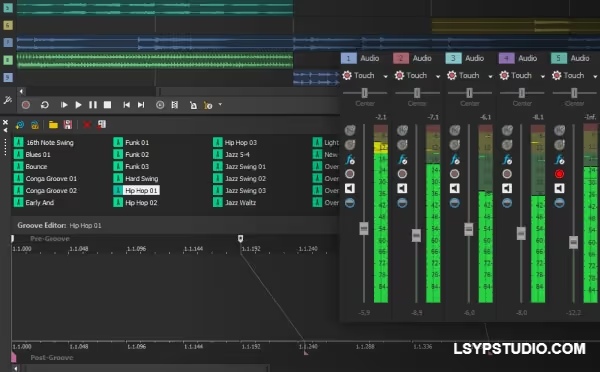
Task: Click the blue round button at the bottom of channel 2
Action: pos(402,203)
